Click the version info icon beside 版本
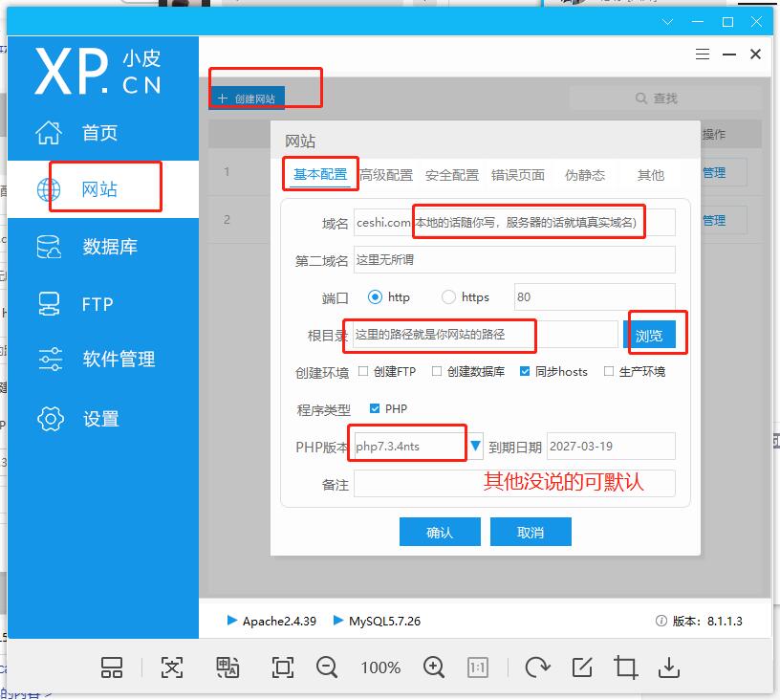 coord(661,621)
